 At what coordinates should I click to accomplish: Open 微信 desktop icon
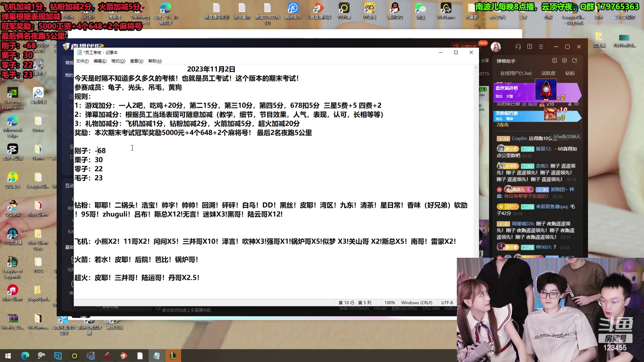420,11
